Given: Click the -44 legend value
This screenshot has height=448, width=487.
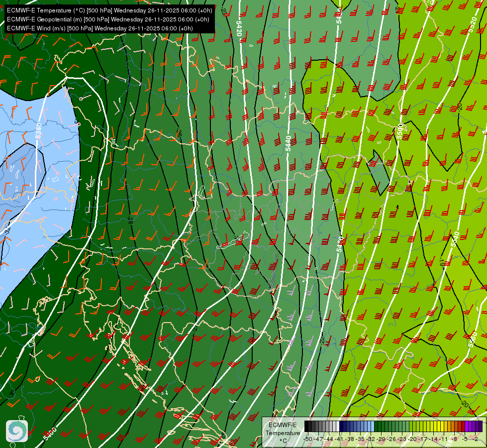Looking at the screenshot, I should (x=329, y=439).
